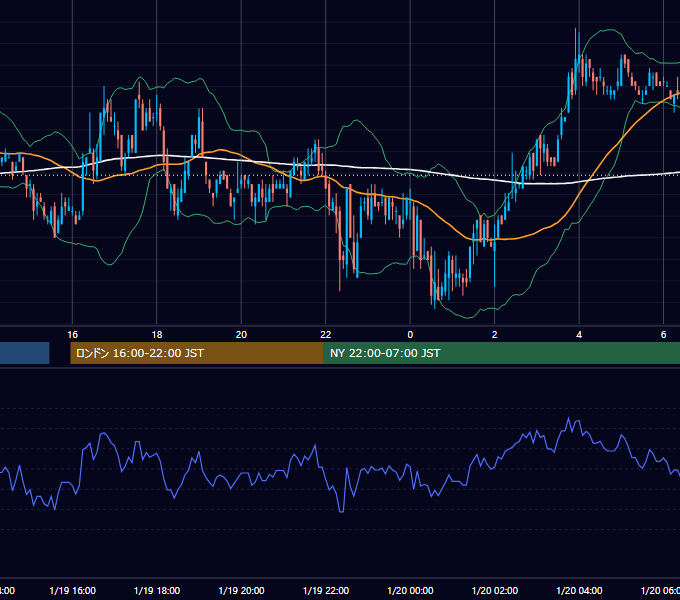Click the 20 hour label on the upper time axis
The image size is (680, 600).
pos(241,335)
